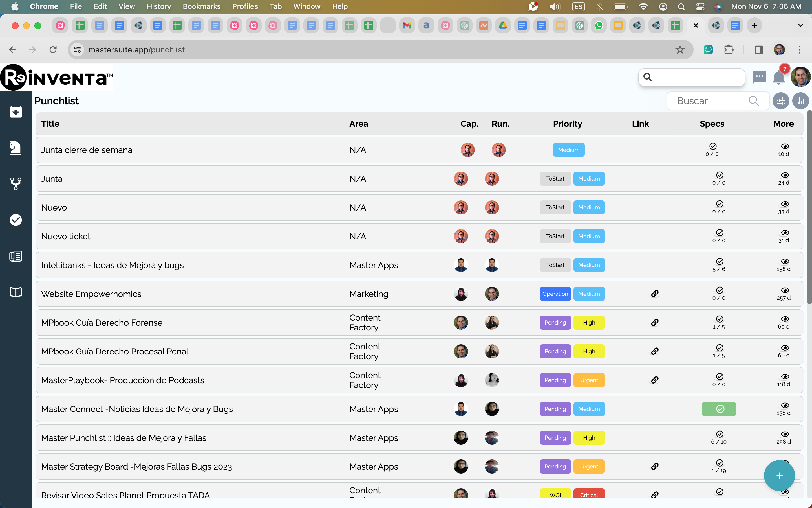
Task: Open the open book icon in sidebar
Action: click(x=16, y=292)
